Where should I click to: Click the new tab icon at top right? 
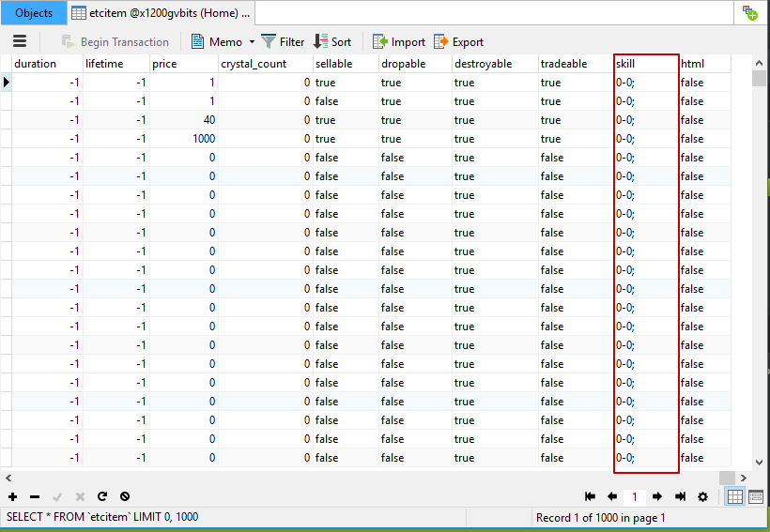749,13
